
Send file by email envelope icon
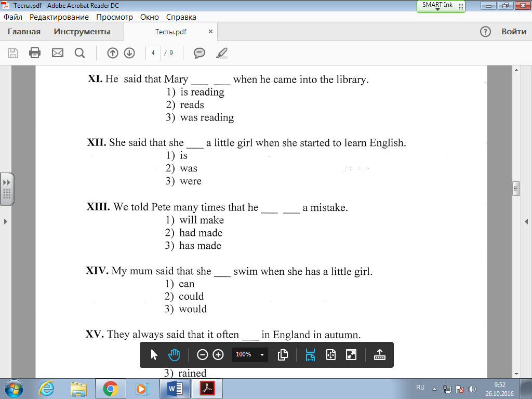(x=57, y=53)
